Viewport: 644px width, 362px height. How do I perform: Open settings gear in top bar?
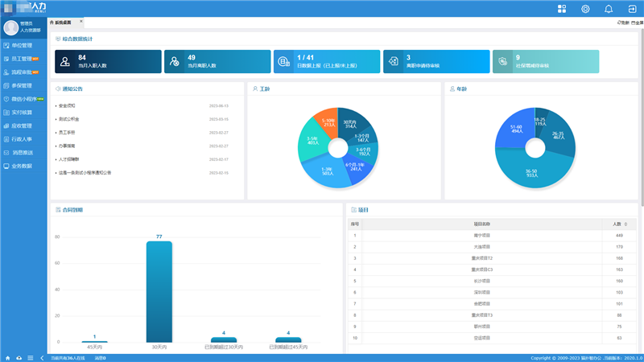(x=585, y=9)
